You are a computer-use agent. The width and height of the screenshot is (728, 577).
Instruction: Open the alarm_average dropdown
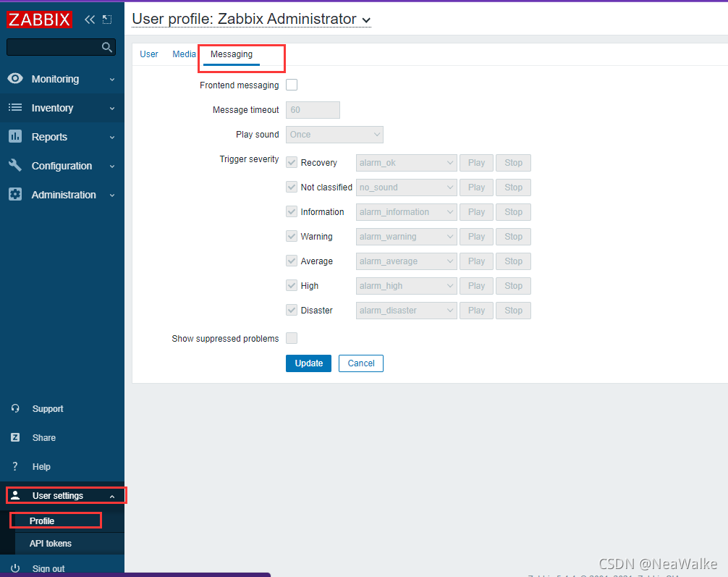[x=406, y=261]
